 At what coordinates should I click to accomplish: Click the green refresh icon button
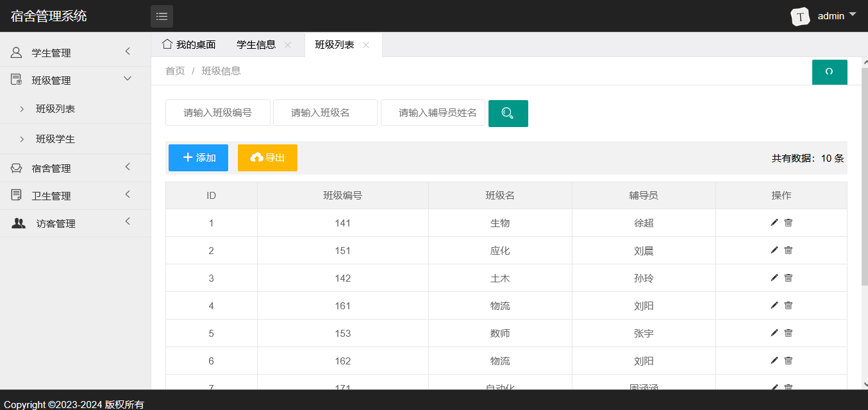[x=829, y=72]
